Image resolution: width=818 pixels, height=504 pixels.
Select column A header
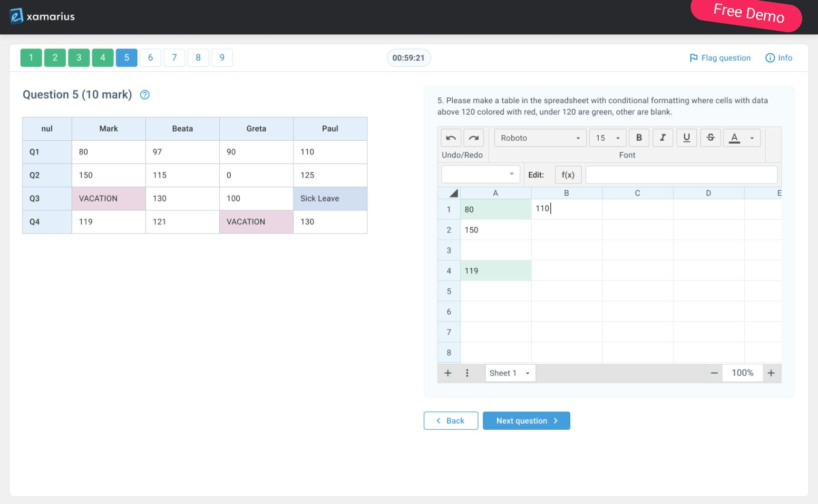point(496,193)
